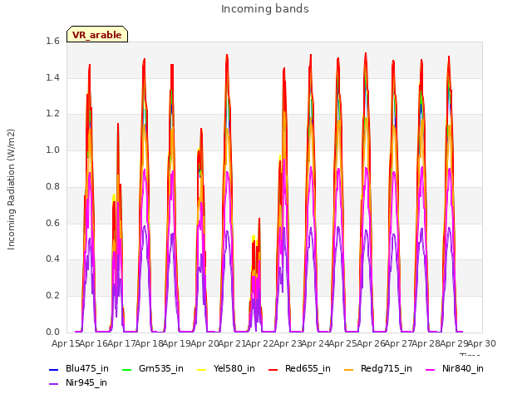Toggle the Redg715_in legend entry

tap(377, 369)
